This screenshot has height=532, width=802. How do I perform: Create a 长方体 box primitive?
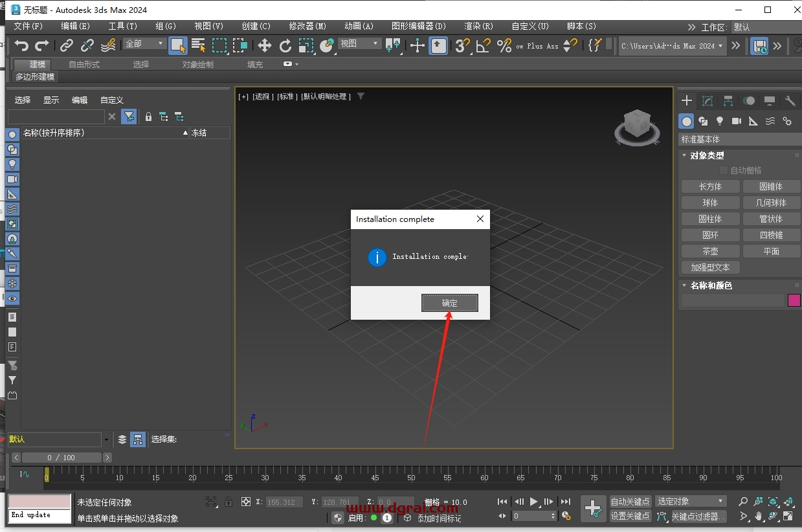pyautogui.click(x=710, y=186)
